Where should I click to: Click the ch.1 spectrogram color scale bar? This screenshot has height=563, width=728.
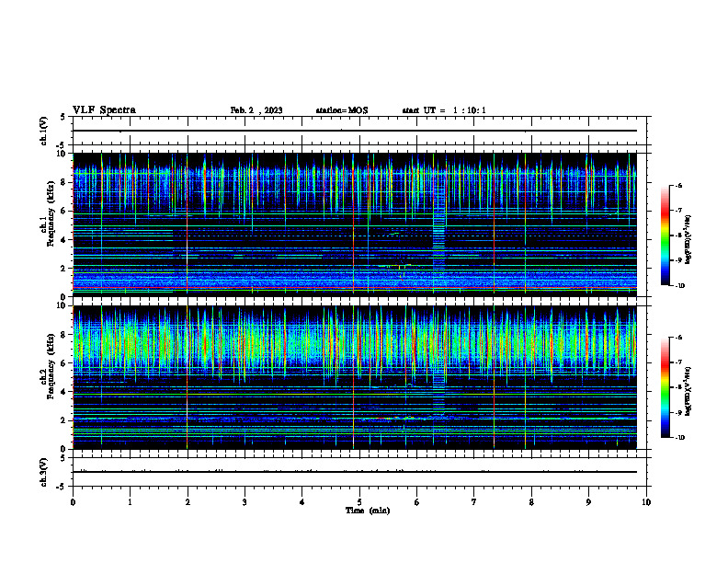pos(665,236)
